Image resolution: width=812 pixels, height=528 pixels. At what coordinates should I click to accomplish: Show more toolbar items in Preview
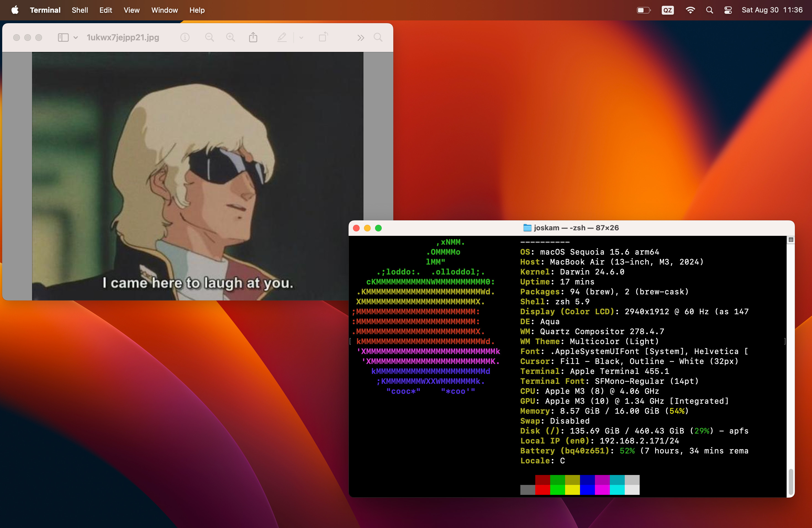coord(361,38)
